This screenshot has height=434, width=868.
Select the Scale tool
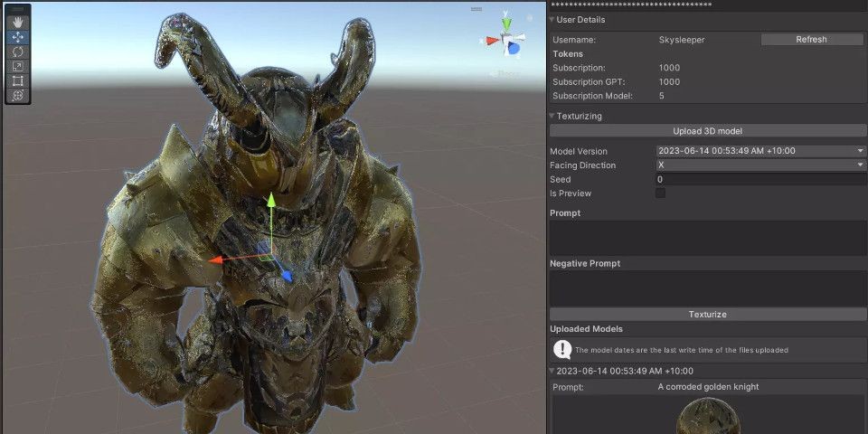click(18, 66)
